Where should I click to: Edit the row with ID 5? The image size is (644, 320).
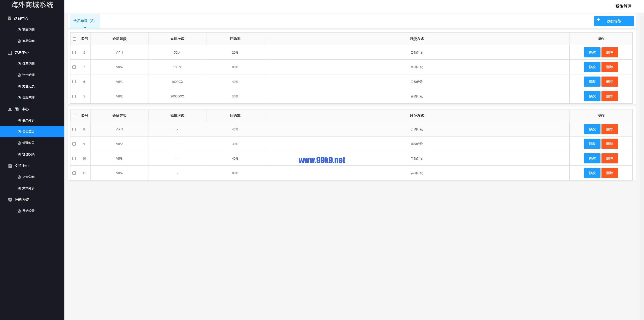click(592, 96)
